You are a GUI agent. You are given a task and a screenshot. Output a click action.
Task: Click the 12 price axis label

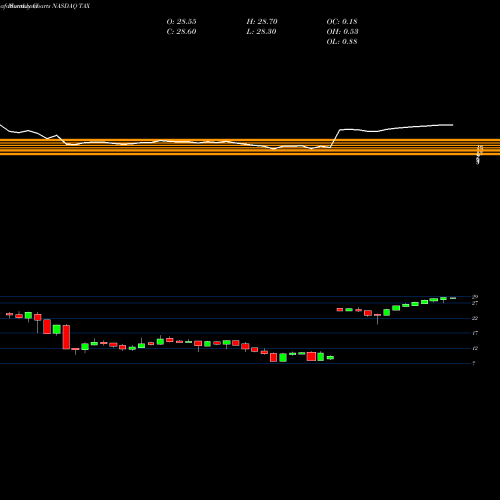click(475, 348)
